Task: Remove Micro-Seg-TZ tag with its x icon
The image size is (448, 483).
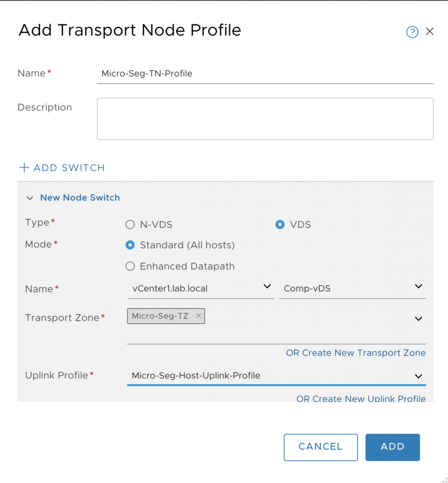Action: [x=199, y=316]
